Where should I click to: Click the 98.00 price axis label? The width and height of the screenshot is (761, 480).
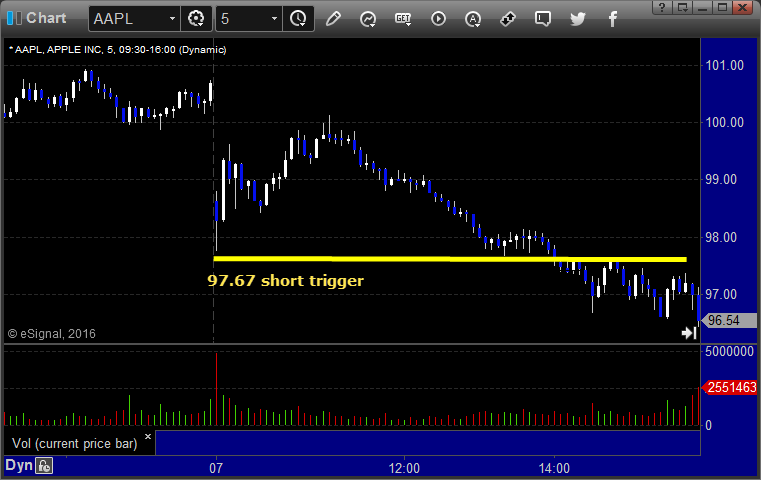point(721,237)
